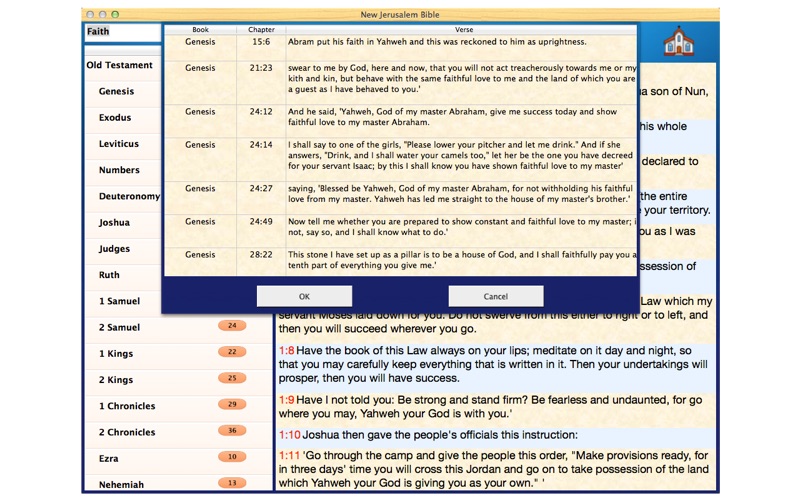Screen dimensions: 800x500
Task: Click the 36 chapter badge for 2 Chronicles
Action: pos(232,431)
